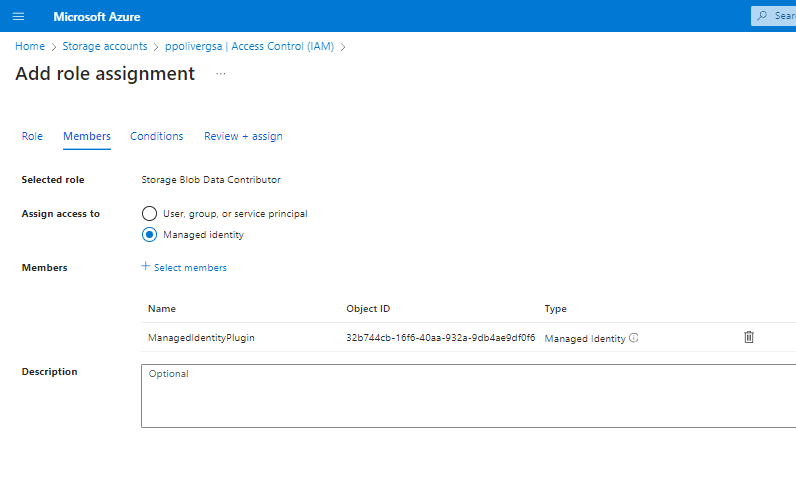Click the Type column header

point(555,309)
